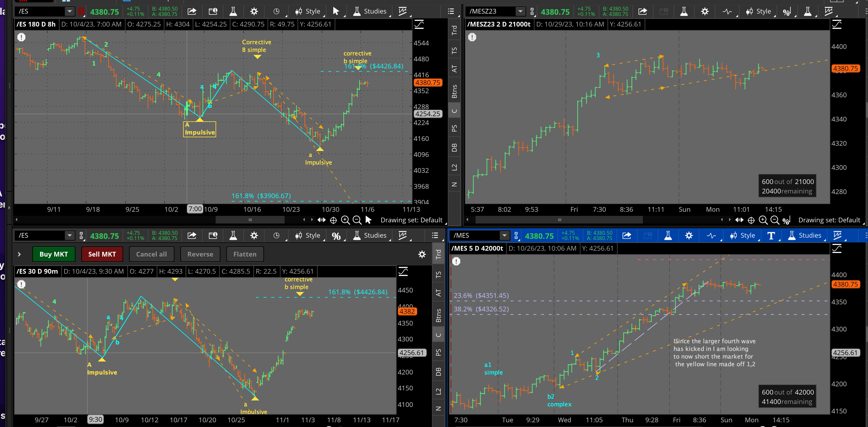Select pointer drawing tool on /ES 180 D toolbar

tap(336, 12)
